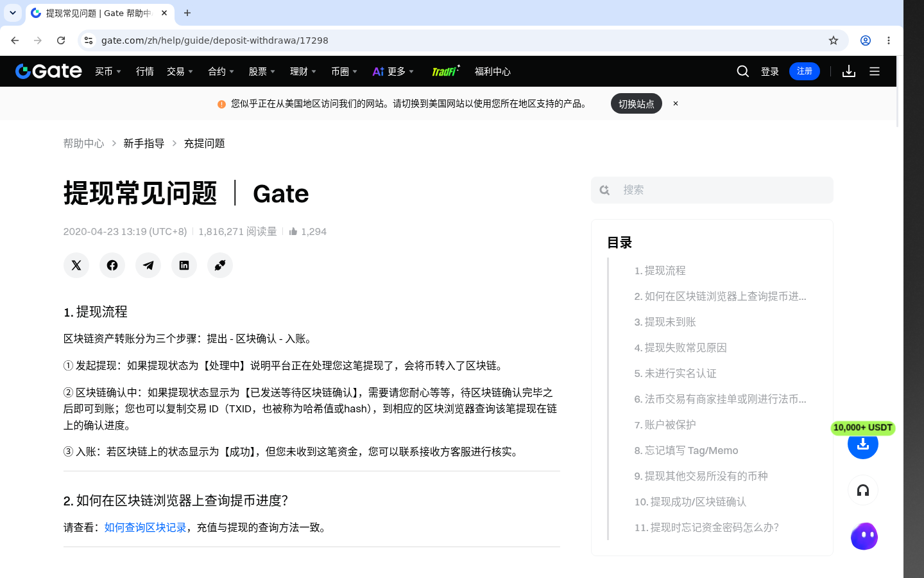
Task: Go to 充提问题 breadcrumb
Action: click(x=204, y=143)
